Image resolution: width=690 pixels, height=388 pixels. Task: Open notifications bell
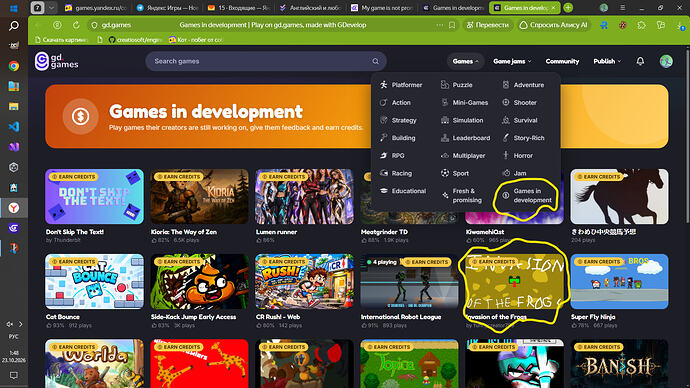coord(640,61)
